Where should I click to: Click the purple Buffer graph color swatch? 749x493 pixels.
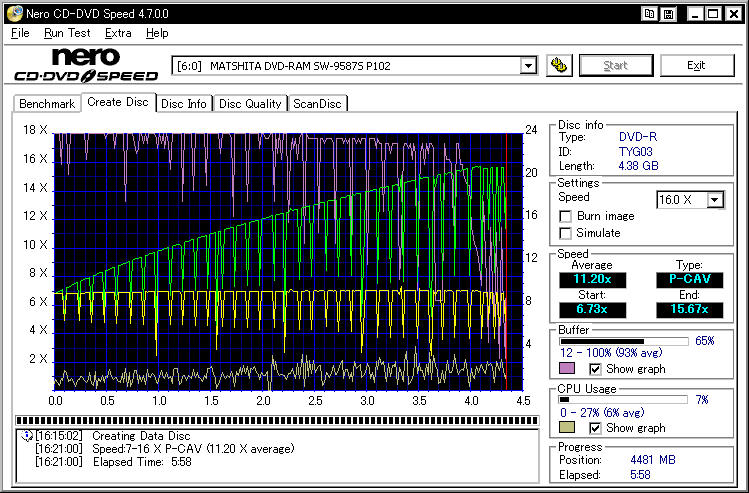pyautogui.click(x=567, y=369)
